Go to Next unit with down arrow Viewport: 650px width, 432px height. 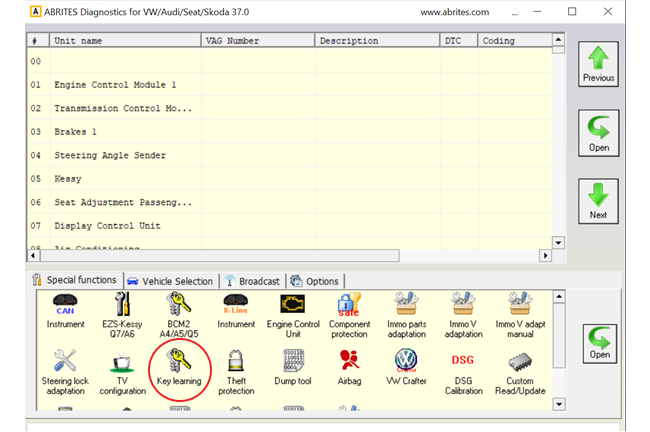pyautogui.click(x=598, y=201)
